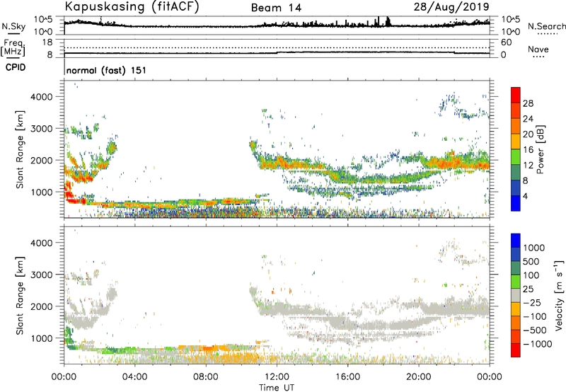The image size is (566, 392).
Task: Select the '12:00' time tick label
Action: click(277, 377)
